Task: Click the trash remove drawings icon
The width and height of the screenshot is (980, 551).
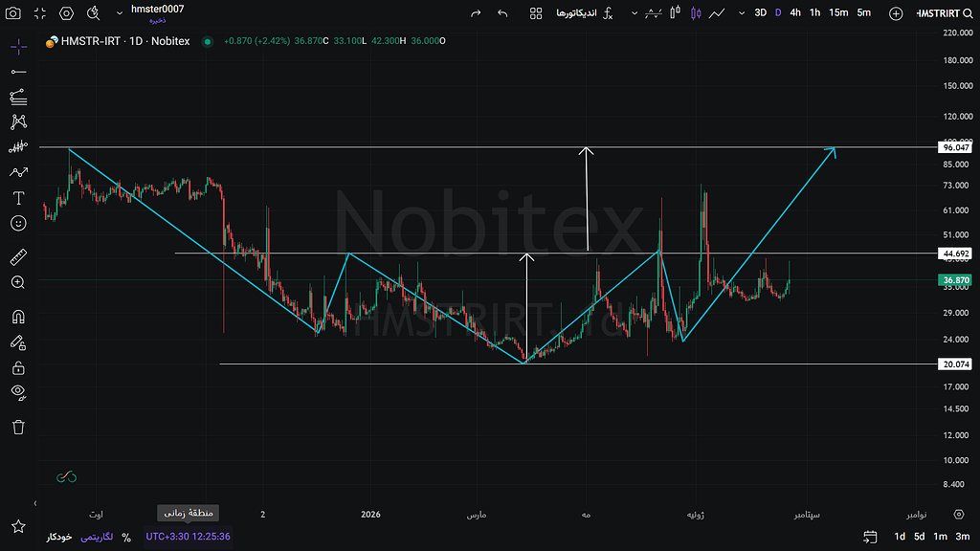Action: click(19, 428)
